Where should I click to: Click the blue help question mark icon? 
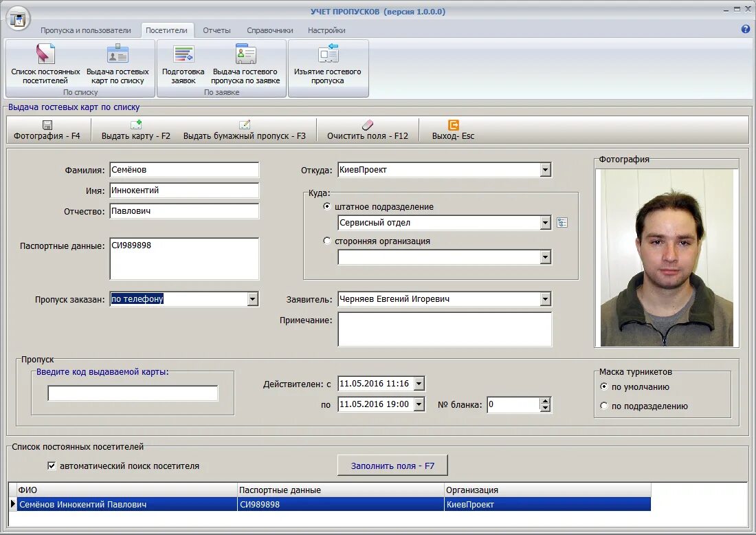[x=746, y=30]
